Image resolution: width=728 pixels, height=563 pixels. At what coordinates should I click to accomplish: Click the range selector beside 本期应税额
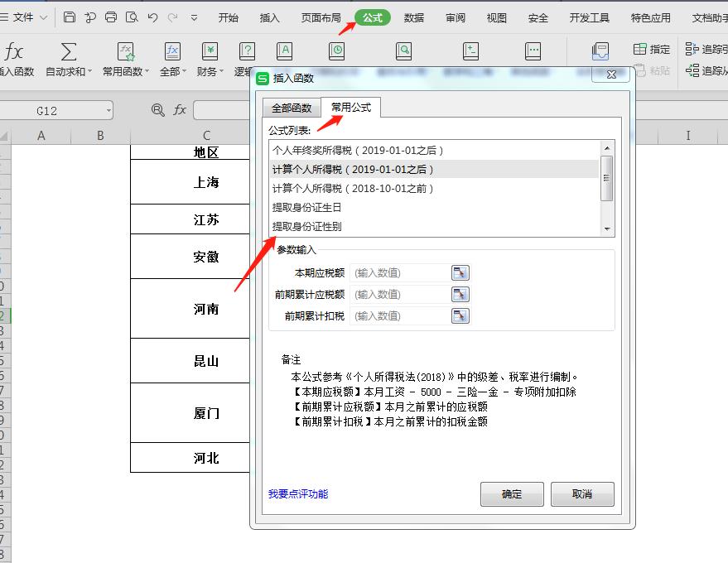click(x=460, y=272)
